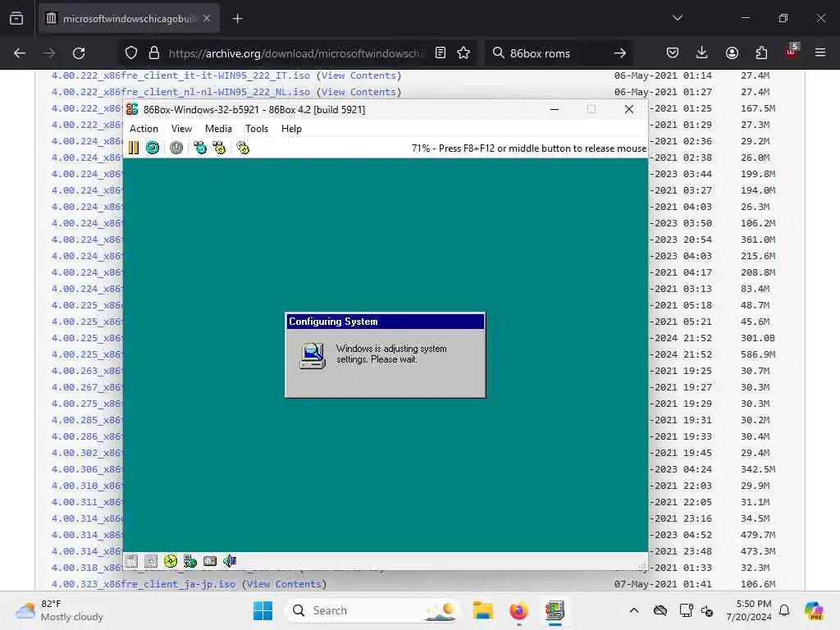This screenshot has width=840, height=630.
Task: Open the Help menu in 86Box
Action: 291,129
